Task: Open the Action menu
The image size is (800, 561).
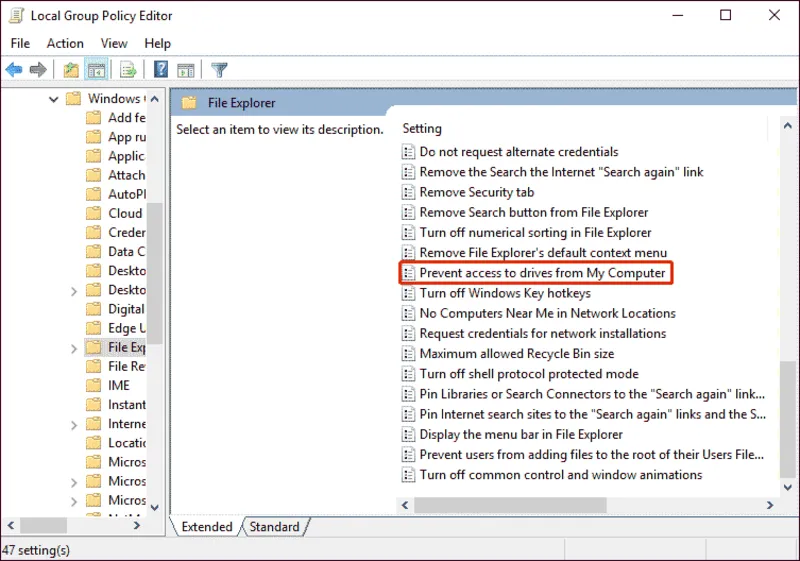Action: (65, 43)
